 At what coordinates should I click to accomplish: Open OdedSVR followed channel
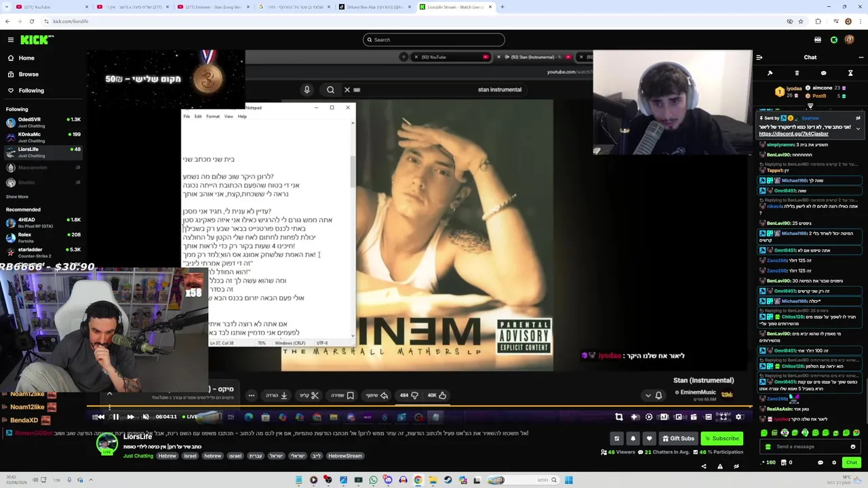43,122
